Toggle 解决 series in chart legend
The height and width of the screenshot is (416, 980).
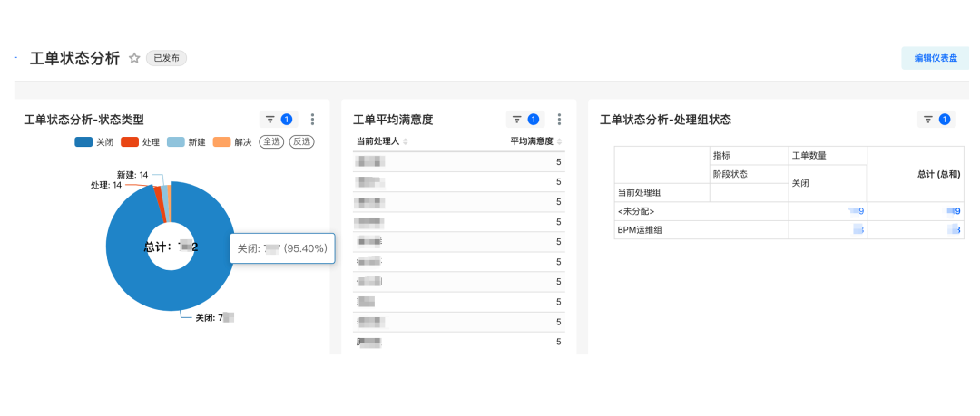point(233,141)
